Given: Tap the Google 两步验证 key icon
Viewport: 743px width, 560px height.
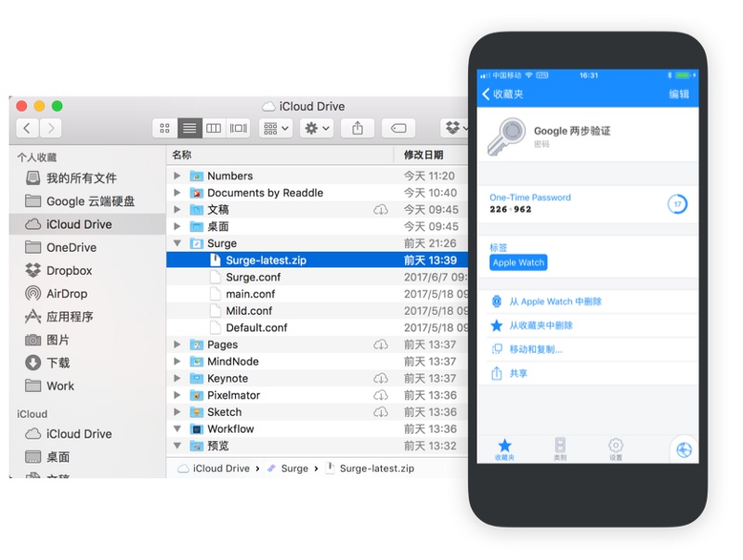Looking at the screenshot, I should 506,136.
